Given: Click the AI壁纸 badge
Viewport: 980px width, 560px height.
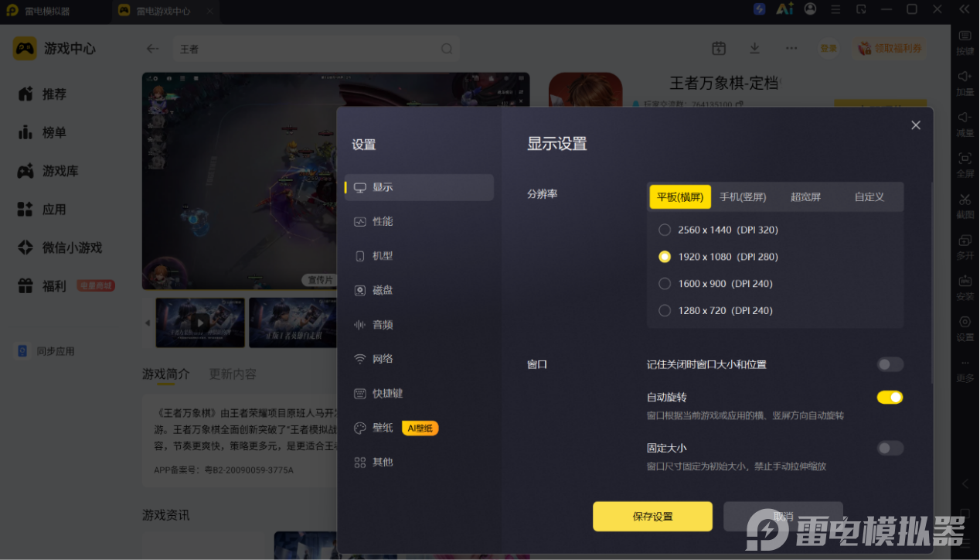Looking at the screenshot, I should [420, 428].
